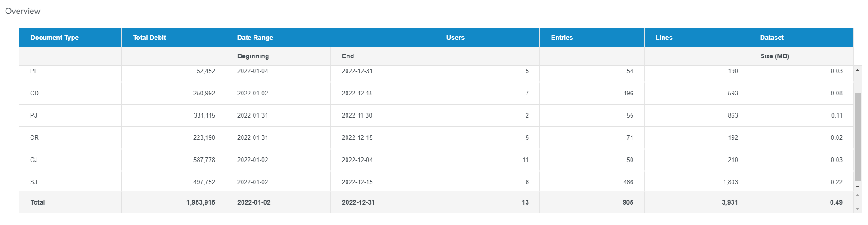Click the Dataset column header

(x=772, y=37)
